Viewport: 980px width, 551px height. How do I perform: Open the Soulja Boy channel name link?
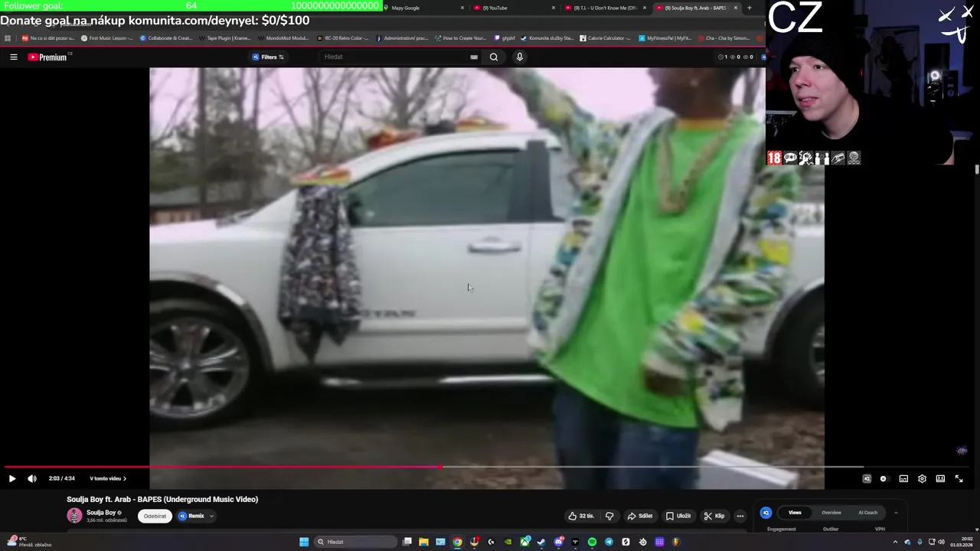[101, 513]
